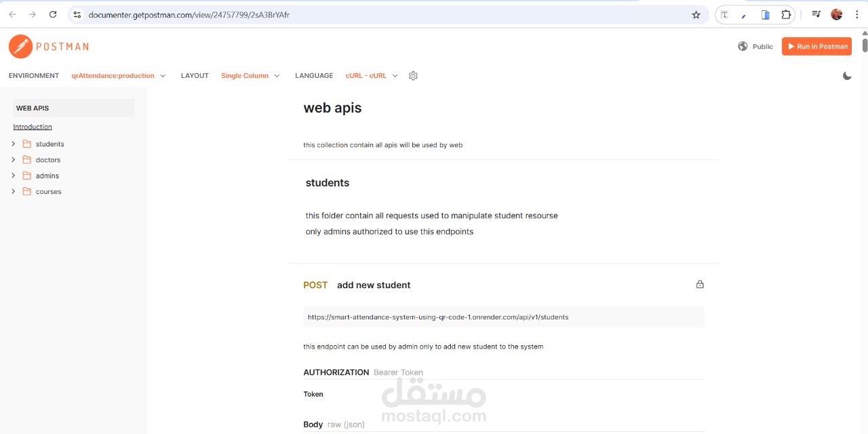
Task: Click the AUTHORIZATION heading
Action: point(336,372)
